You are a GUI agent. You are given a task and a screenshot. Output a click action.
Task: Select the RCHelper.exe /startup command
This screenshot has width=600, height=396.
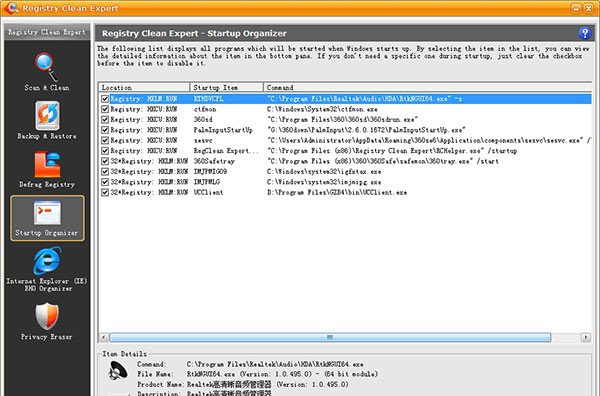tap(392, 151)
